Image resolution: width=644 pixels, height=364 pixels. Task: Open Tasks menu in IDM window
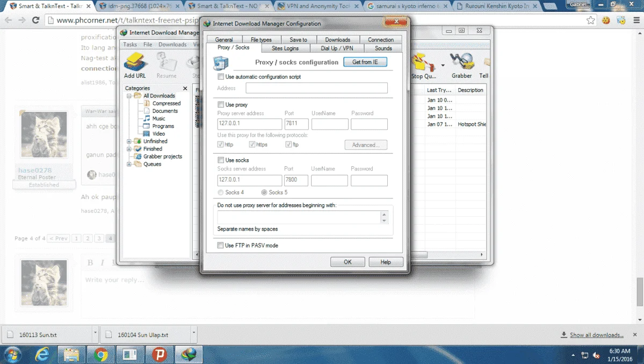tap(130, 45)
